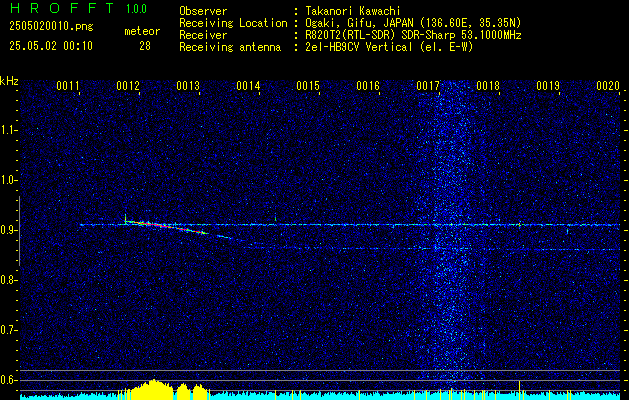Click the 0.7 frequency axis label
This screenshot has width=629, height=400.
(x=8, y=330)
